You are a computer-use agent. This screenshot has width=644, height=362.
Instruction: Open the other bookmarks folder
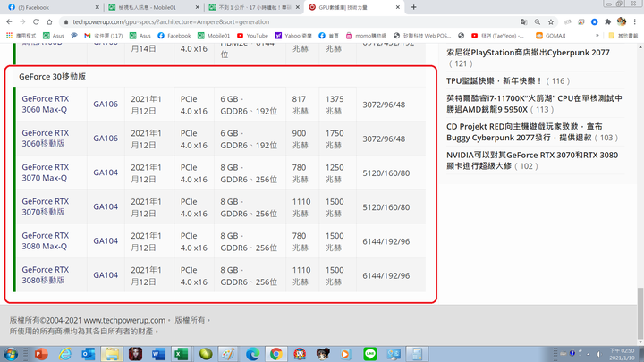coord(623,36)
